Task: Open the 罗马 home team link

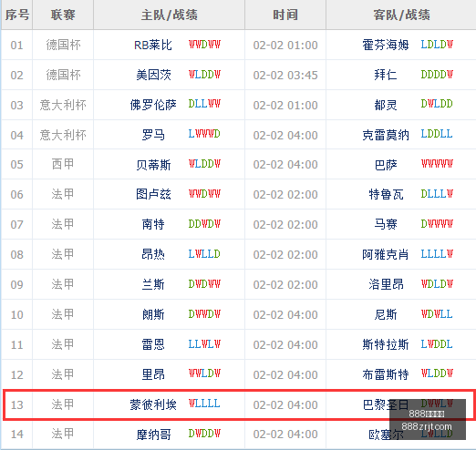Action: 153,135
